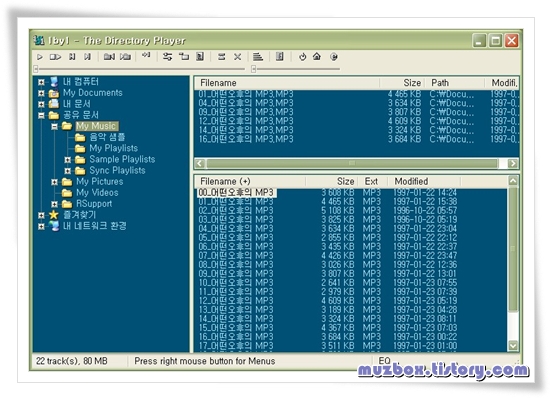Sort upper list by Filename header
Image resolution: width=550 pixels, height=398 pixels.
click(286, 83)
